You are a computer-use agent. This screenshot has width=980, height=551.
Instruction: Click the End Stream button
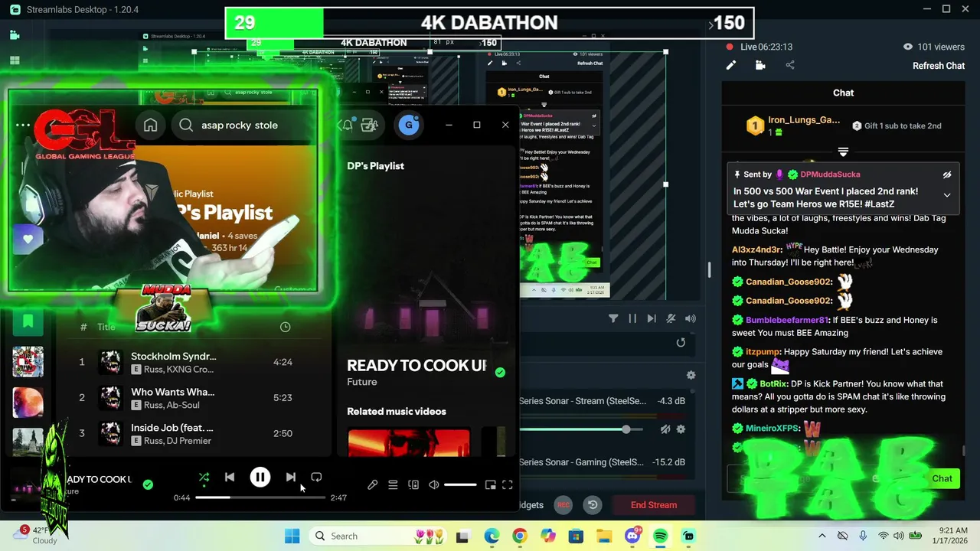pyautogui.click(x=653, y=505)
